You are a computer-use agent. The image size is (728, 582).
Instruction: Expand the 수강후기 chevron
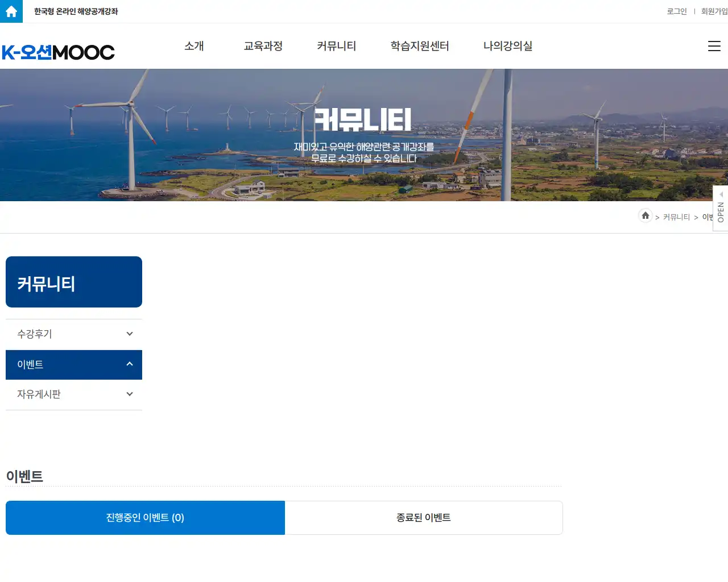(130, 334)
